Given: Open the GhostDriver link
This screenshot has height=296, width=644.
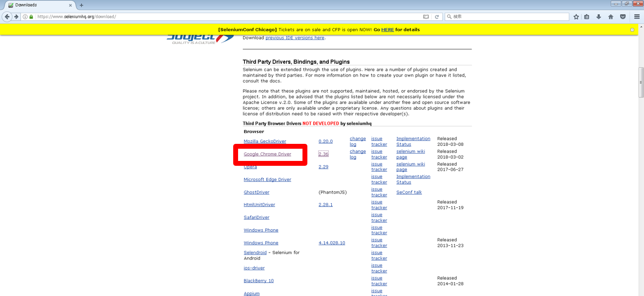Looking at the screenshot, I should pos(257,192).
